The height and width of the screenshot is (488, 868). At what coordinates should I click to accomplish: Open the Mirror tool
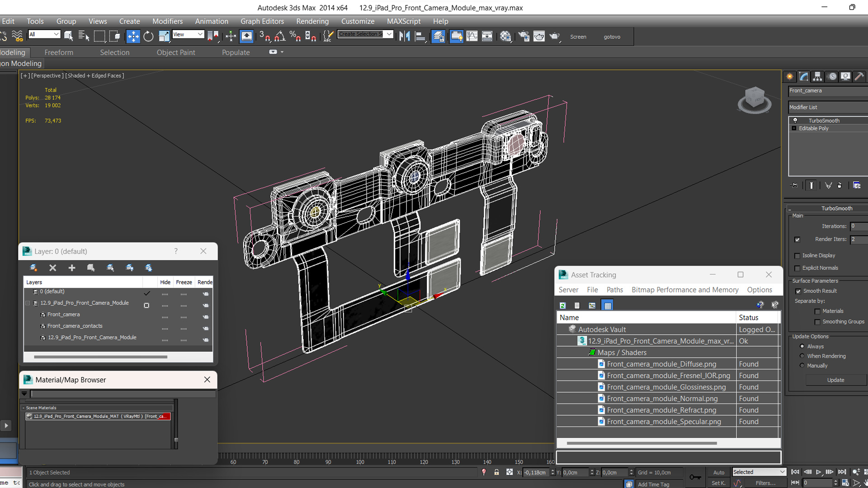(405, 36)
